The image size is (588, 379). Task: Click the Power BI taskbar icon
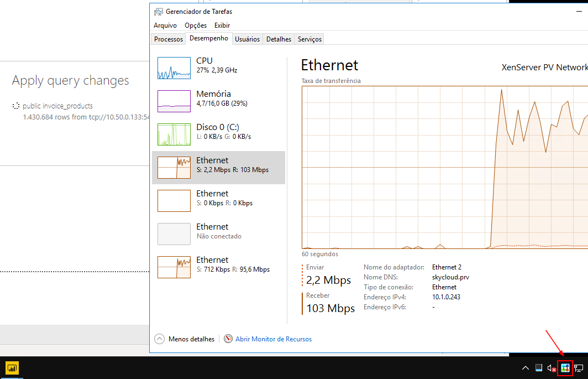pyautogui.click(x=12, y=367)
